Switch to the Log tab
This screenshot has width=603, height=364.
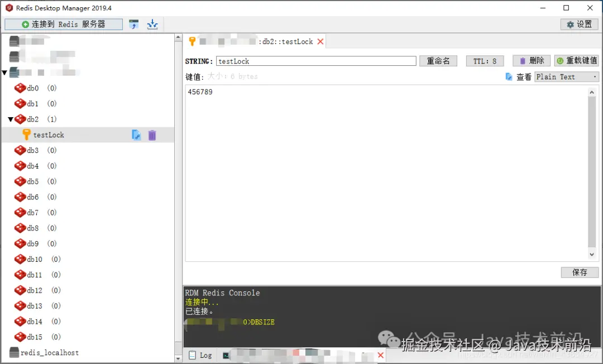(x=200, y=356)
